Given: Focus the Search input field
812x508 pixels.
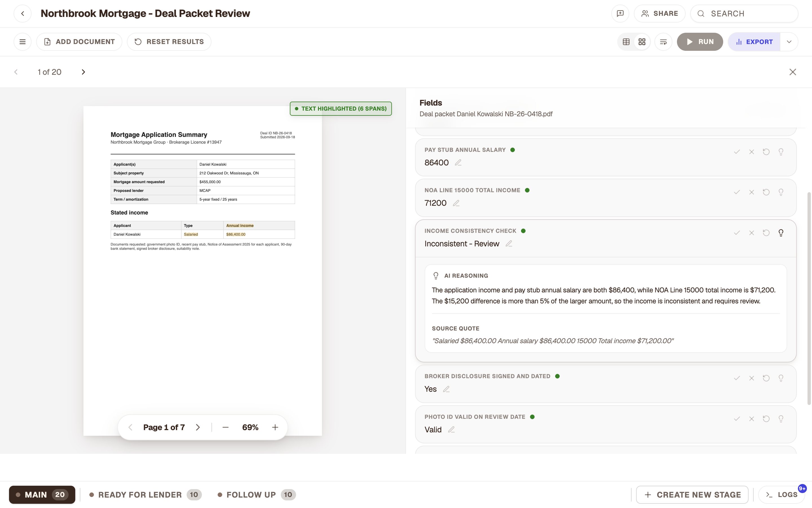Looking at the screenshot, I should click(744, 14).
